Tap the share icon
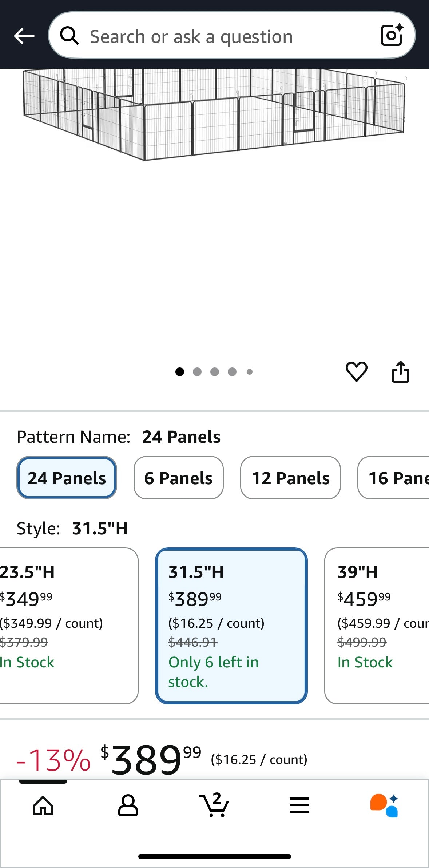Image resolution: width=429 pixels, height=868 pixels. 400,371
